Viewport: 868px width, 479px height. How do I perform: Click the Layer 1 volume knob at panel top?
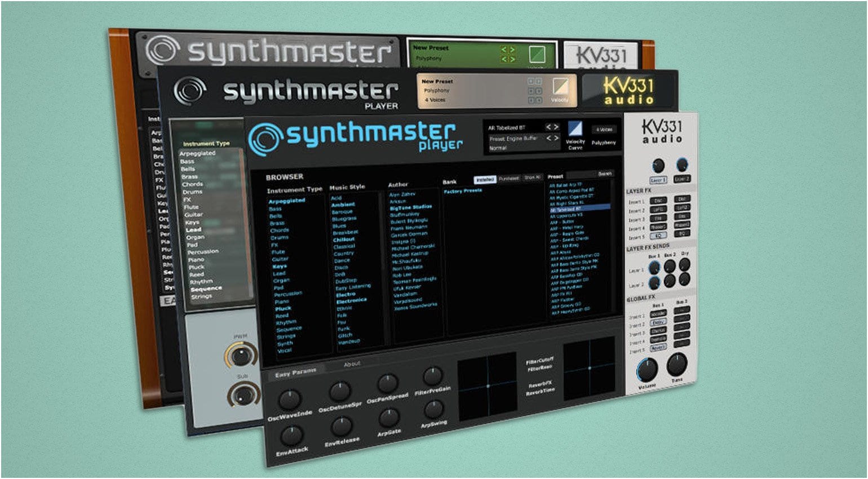point(658,165)
